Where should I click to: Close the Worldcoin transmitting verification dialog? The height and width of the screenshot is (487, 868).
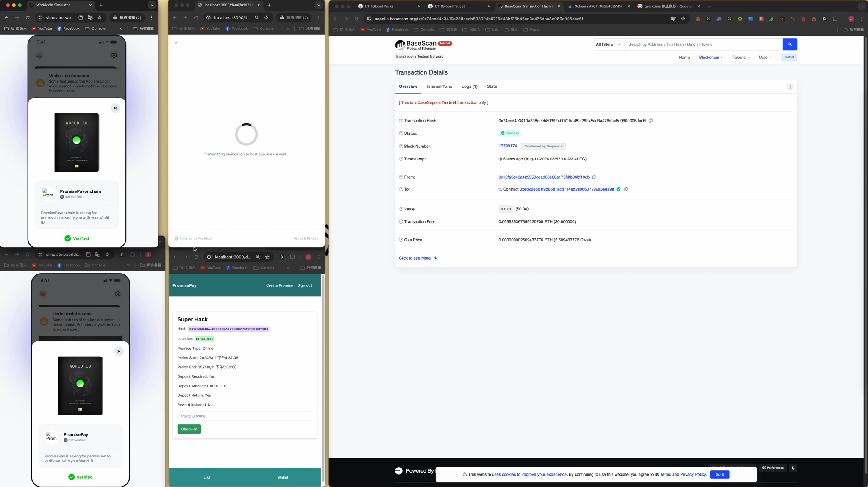(176, 43)
